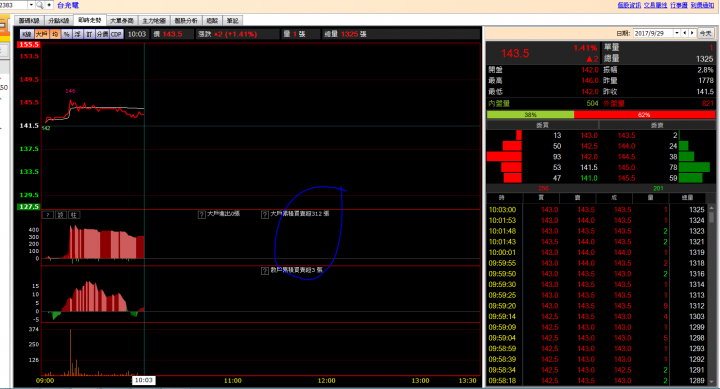This screenshot has width=720, height=389.
Task: Click the magnifier search icon beside stock code
Action: tap(40, 5)
